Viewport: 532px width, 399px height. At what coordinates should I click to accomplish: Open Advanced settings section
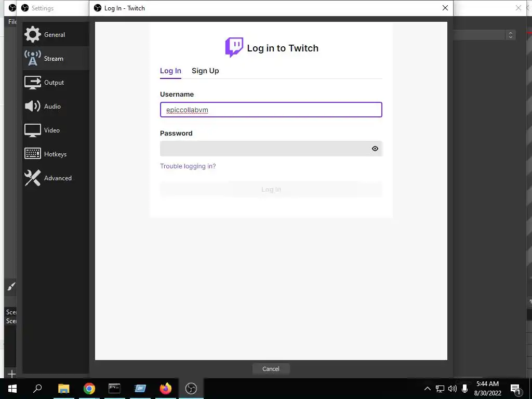click(56, 178)
